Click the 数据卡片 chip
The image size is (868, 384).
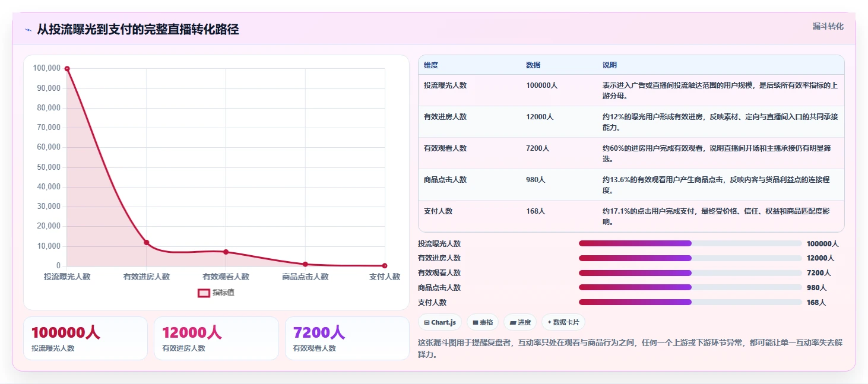563,322
